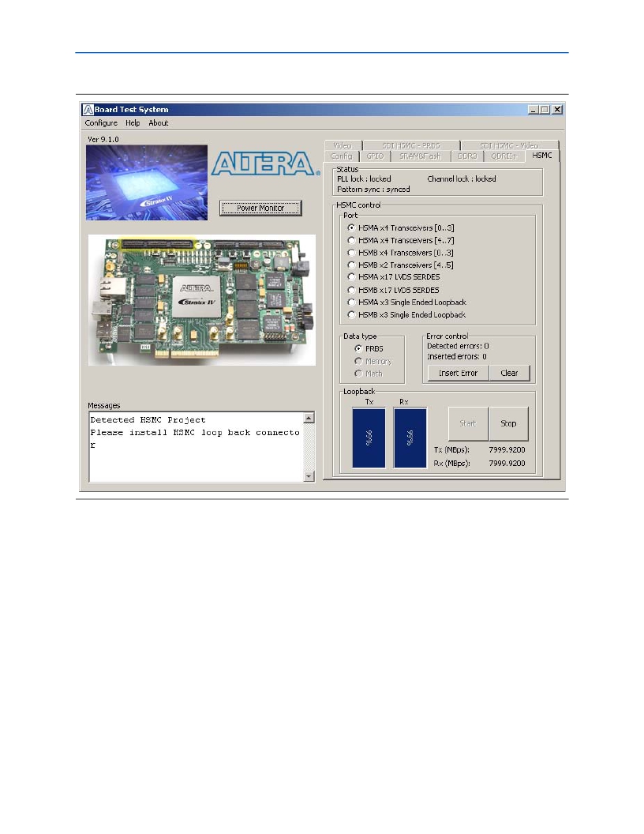Switch to the SRAM&Flash tab

[x=421, y=156]
